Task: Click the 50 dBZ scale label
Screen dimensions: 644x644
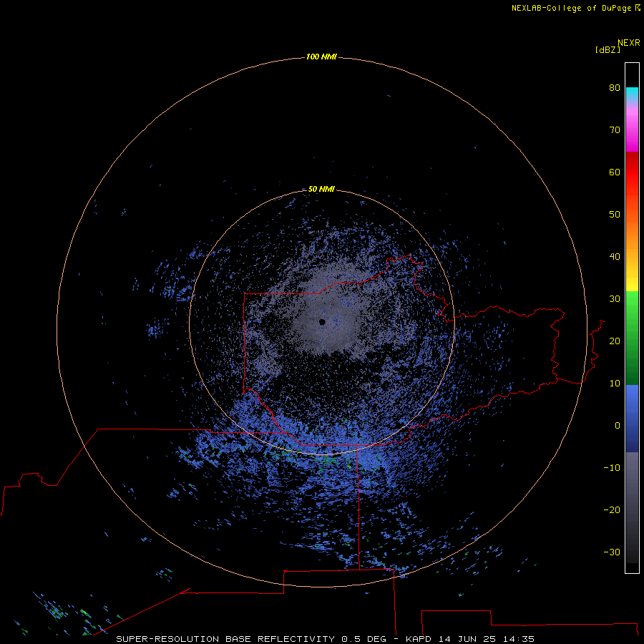Action: 615,215
